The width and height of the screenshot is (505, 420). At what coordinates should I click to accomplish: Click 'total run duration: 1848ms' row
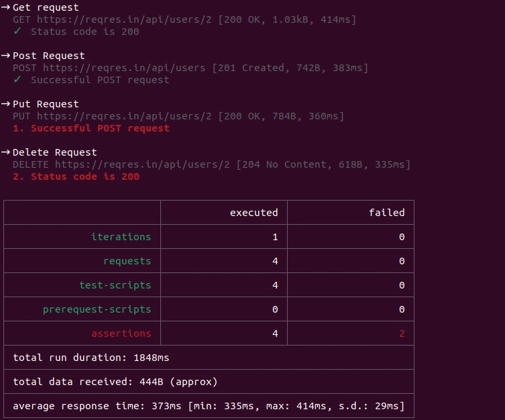(209, 358)
